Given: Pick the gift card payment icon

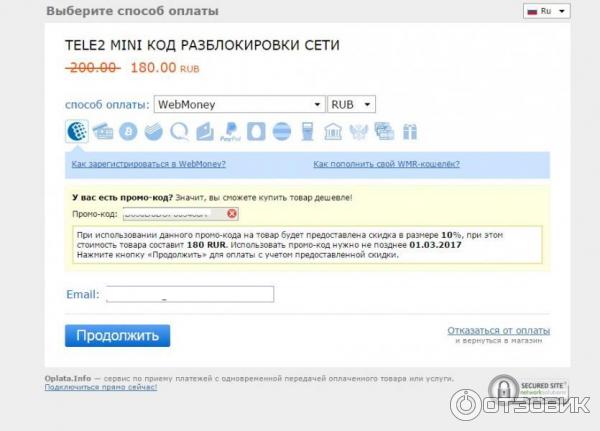Looking at the screenshot, I should point(410,132).
